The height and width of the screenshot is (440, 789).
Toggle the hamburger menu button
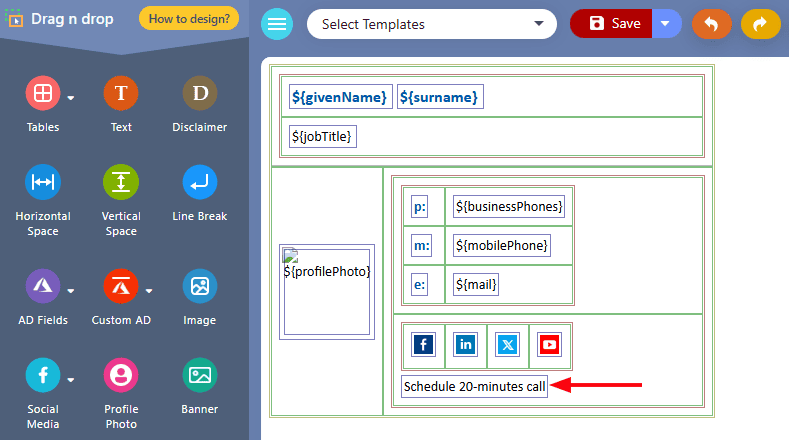tap(277, 24)
